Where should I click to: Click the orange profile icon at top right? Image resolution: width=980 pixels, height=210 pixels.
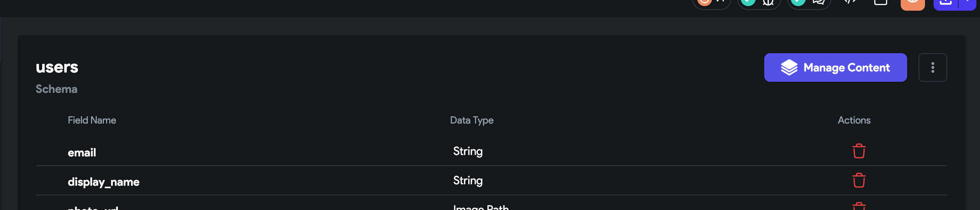point(913,4)
